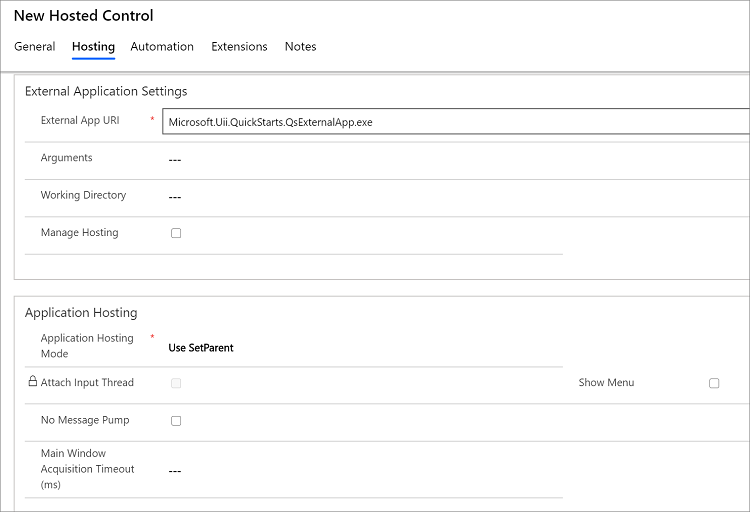Click the Working Directory label
Viewport: 750px width, 512px height.
coord(83,195)
